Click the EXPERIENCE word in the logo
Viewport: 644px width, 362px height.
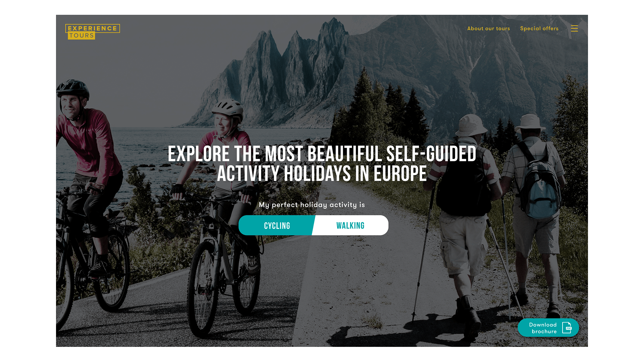click(x=92, y=28)
